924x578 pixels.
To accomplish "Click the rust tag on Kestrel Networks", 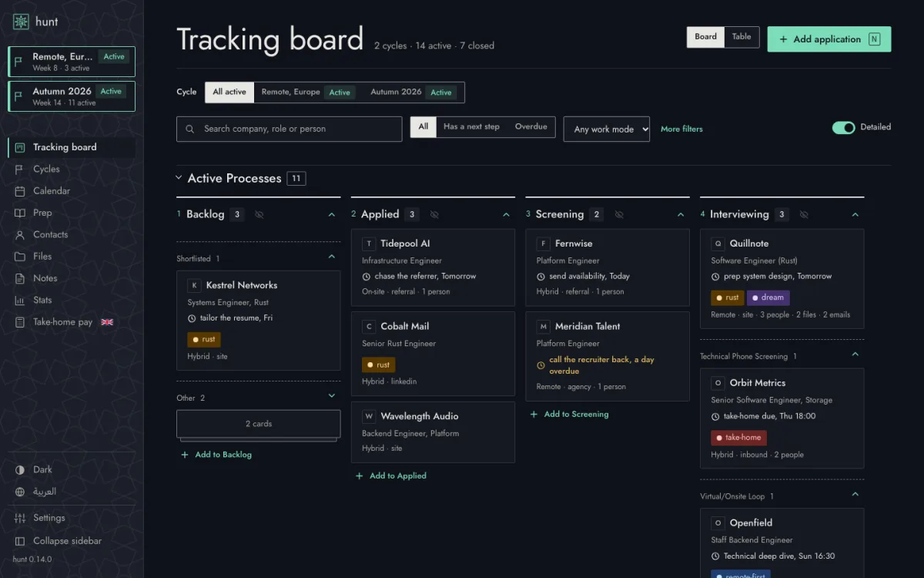I will coord(204,339).
